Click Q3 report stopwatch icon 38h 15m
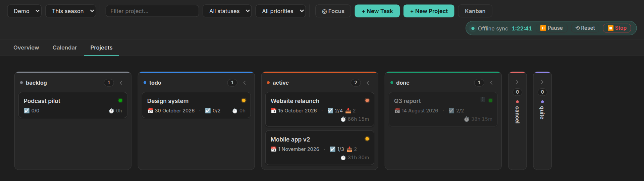Image resolution: width=644 pixels, height=181 pixels. pos(467,119)
